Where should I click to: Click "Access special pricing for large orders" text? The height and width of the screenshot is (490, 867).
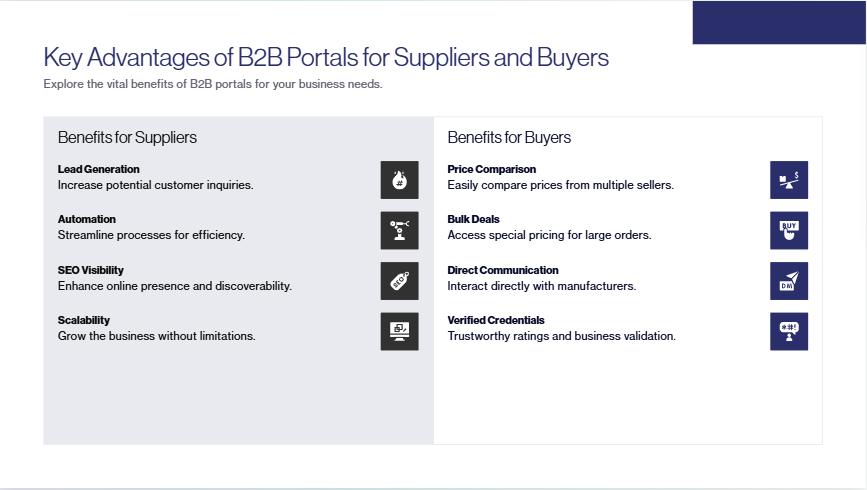pyautogui.click(x=549, y=235)
